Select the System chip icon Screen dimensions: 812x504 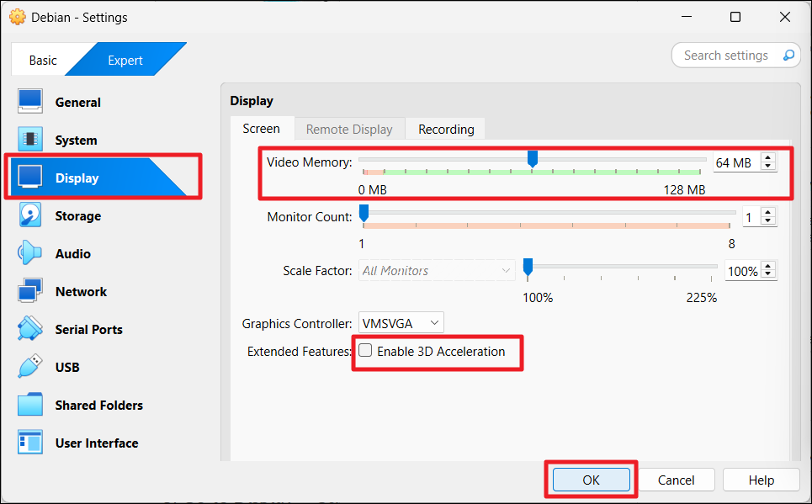point(30,140)
